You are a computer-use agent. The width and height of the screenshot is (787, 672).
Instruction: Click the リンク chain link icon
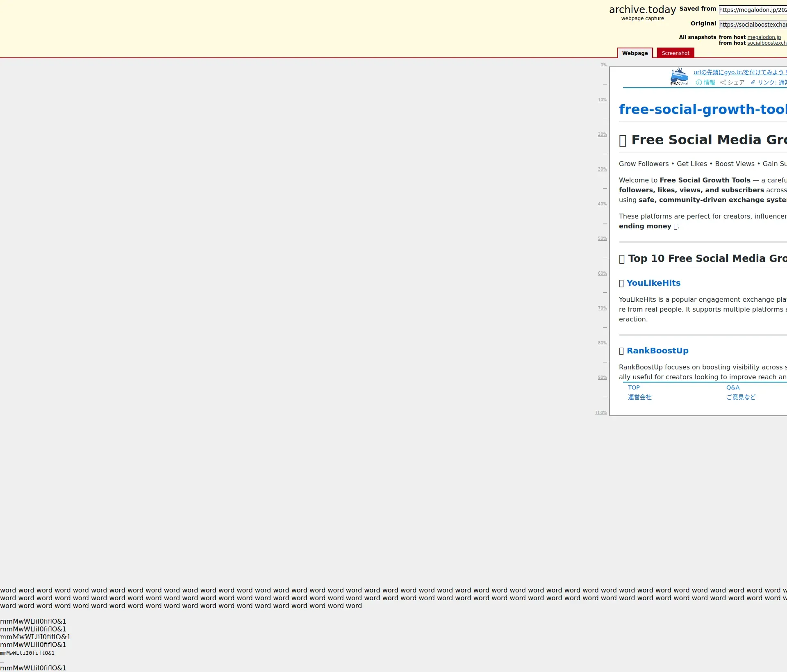(753, 82)
